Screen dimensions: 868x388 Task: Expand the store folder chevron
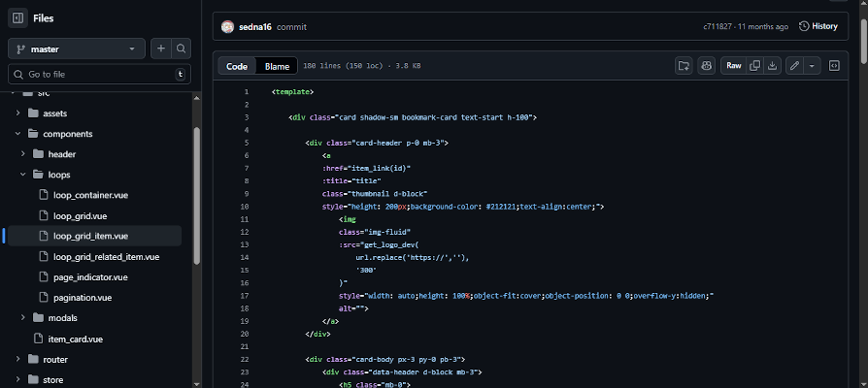(17, 379)
